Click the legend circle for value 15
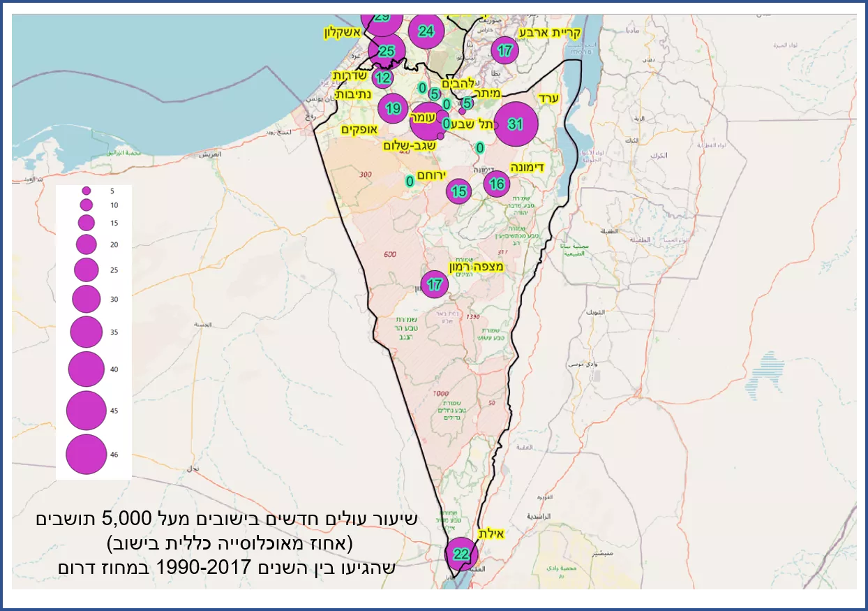Image resolution: width=868 pixels, height=611 pixels. [87, 223]
